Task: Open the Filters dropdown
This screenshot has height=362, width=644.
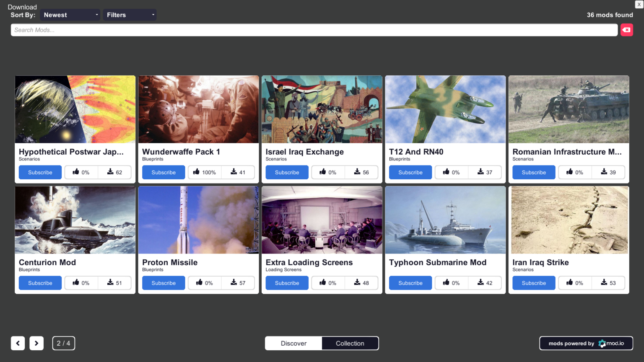Action: click(x=130, y=15)
